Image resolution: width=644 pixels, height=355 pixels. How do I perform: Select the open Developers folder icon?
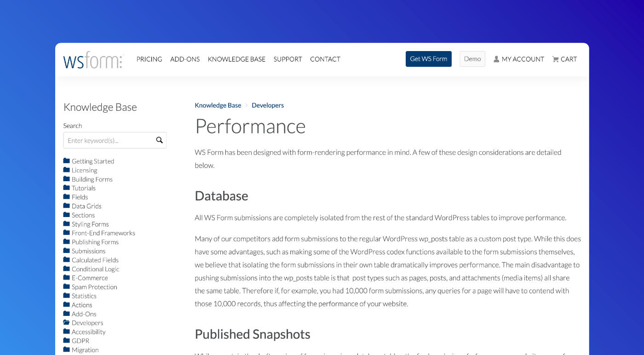[67, 322]
